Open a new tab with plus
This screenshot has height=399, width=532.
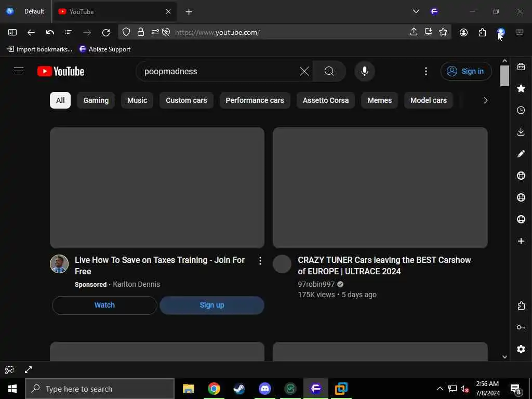[189, 11]
